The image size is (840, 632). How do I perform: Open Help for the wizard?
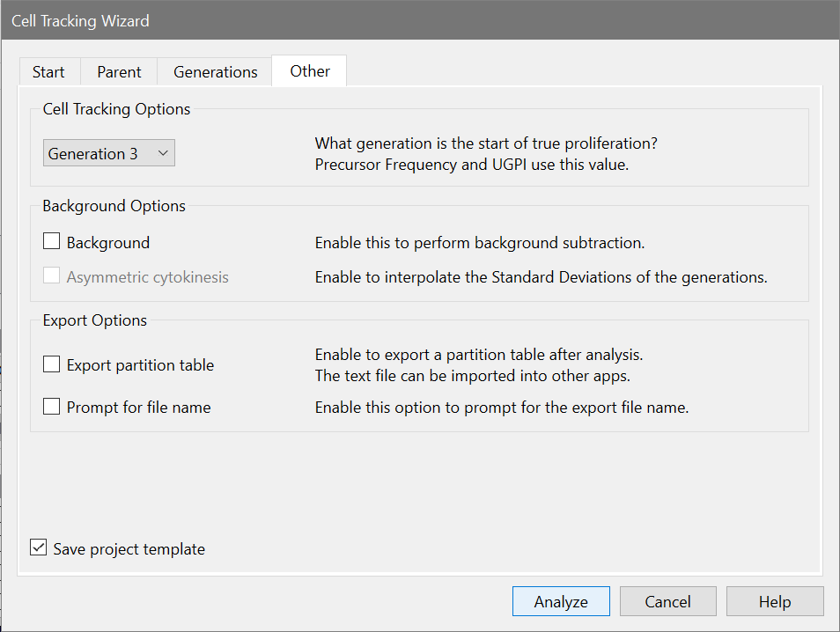(x=775, y=602)
